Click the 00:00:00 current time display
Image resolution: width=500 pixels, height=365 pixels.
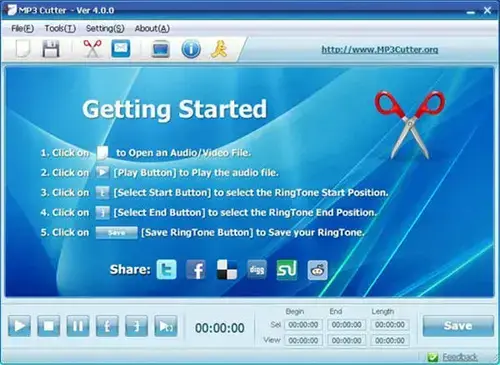tap(220, 328)
